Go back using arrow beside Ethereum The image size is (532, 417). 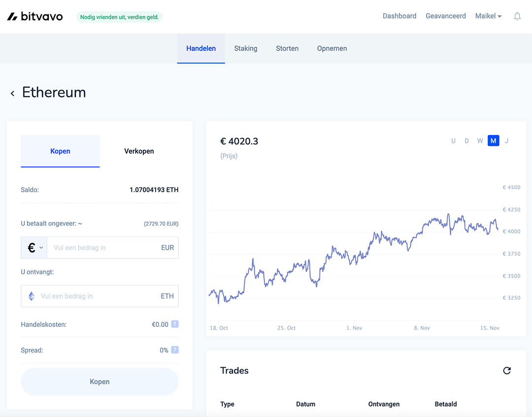point(12,93)
